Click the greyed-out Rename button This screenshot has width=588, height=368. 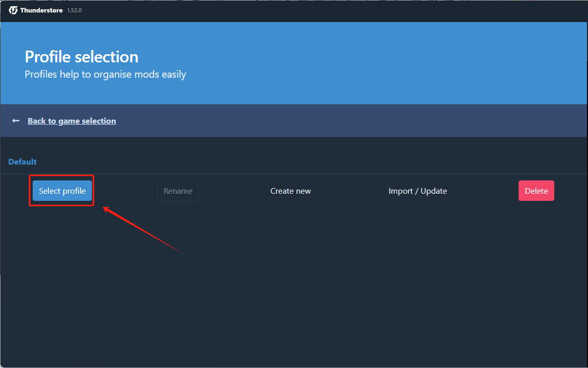click(178, 191)
